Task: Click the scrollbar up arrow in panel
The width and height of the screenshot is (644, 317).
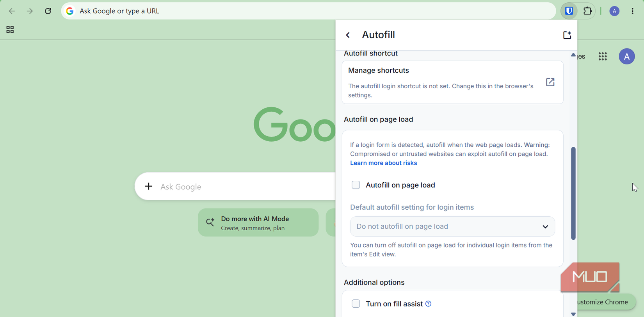Action: [573, 55]
